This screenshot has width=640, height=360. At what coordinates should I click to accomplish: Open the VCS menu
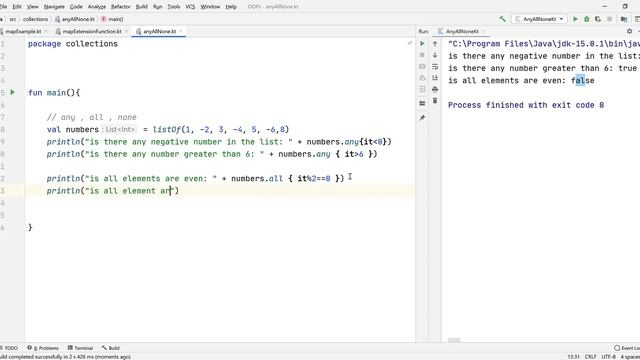click(190, 7)
